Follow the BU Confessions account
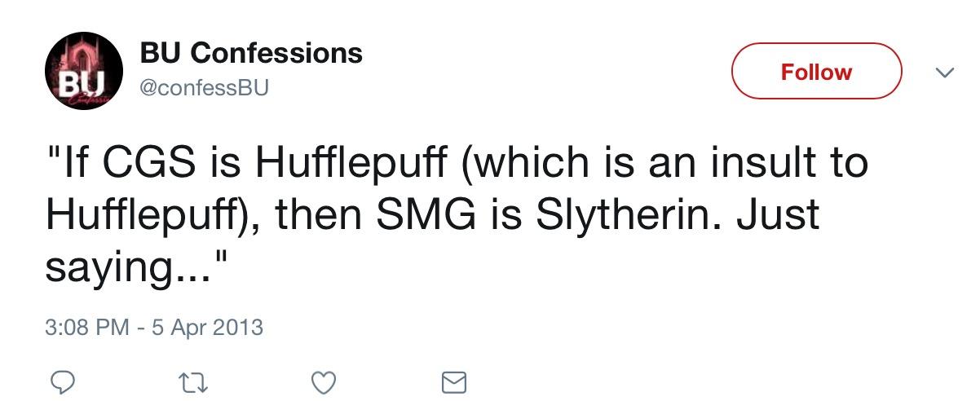Screen dimensions: 980x401 (x=816, y=72)
